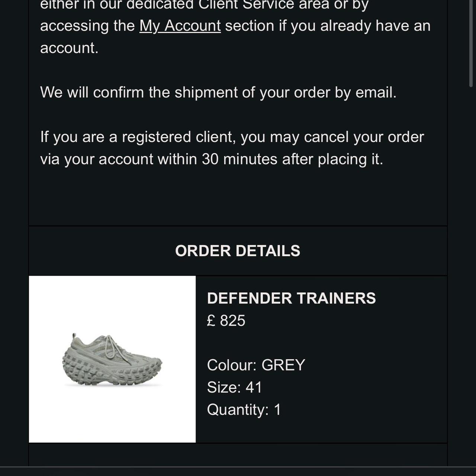This screenshot has width=476, height=476.
Task: Click the word 'account.' ending first paragraph
Action: (x=69, y=48)
